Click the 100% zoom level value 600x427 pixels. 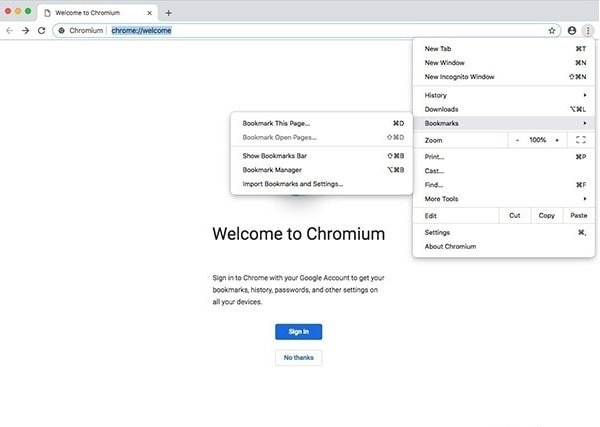tap(537, 140)
